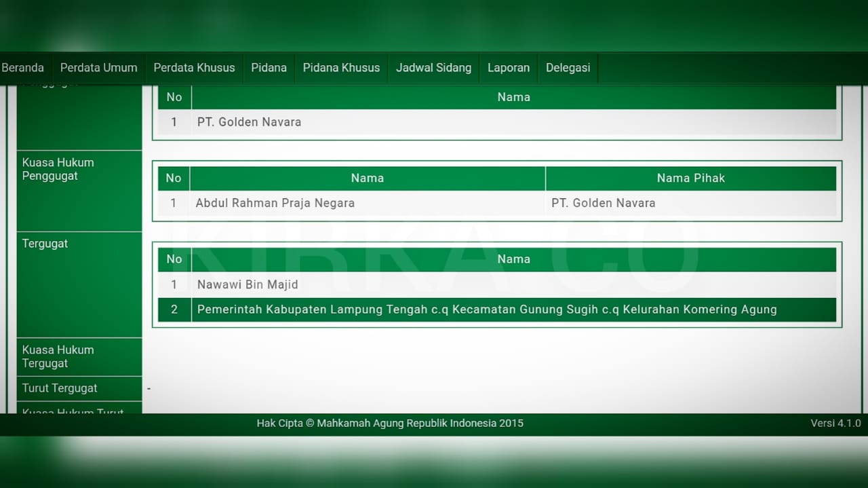Screen dimensions: 868x488
Task: Click PT. Golden Navara in the Nama Pihak column
Action: tap(603, 203)
